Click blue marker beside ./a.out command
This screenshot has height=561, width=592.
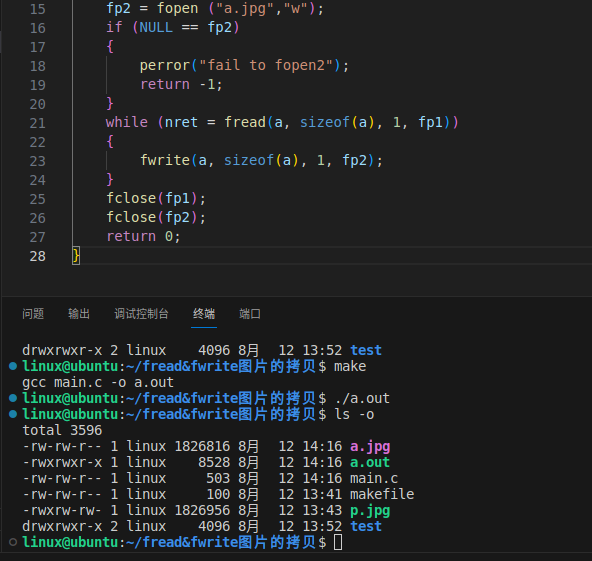13,398
